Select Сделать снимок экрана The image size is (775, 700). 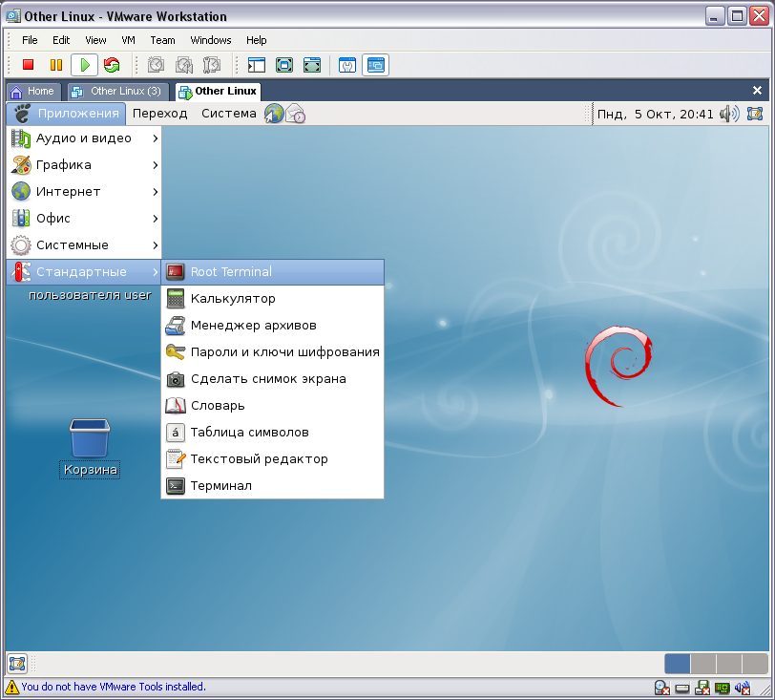273,379
